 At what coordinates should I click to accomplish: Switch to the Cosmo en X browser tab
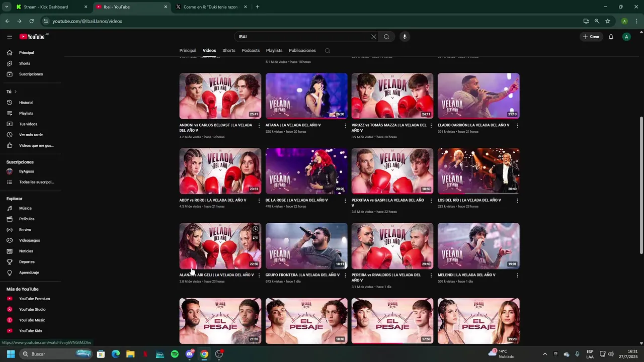(211, 7)
